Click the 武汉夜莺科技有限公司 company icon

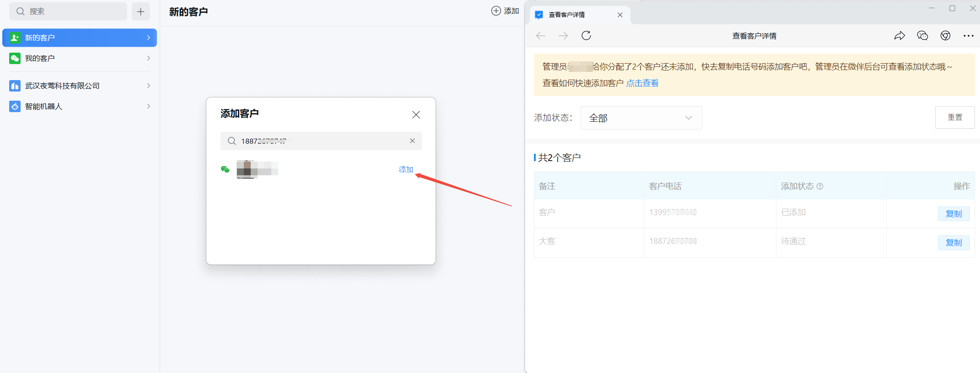[15, 86]
